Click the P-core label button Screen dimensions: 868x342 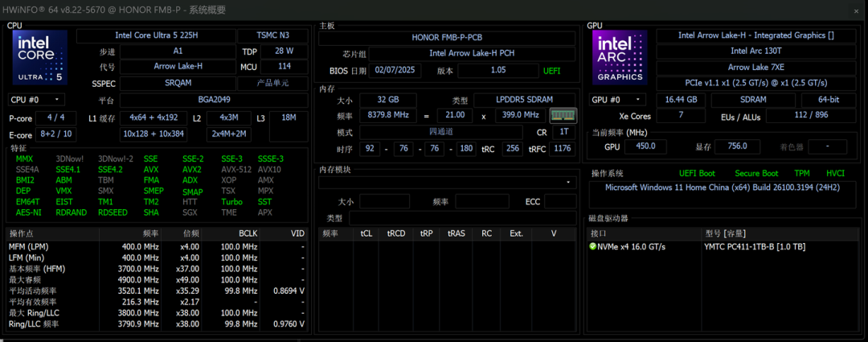coord(21,118)
